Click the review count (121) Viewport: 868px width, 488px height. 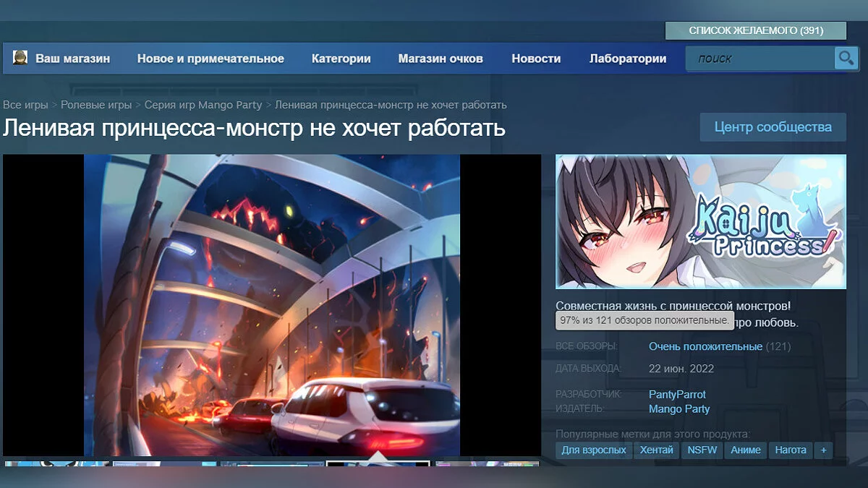click(x=778, y=346)
